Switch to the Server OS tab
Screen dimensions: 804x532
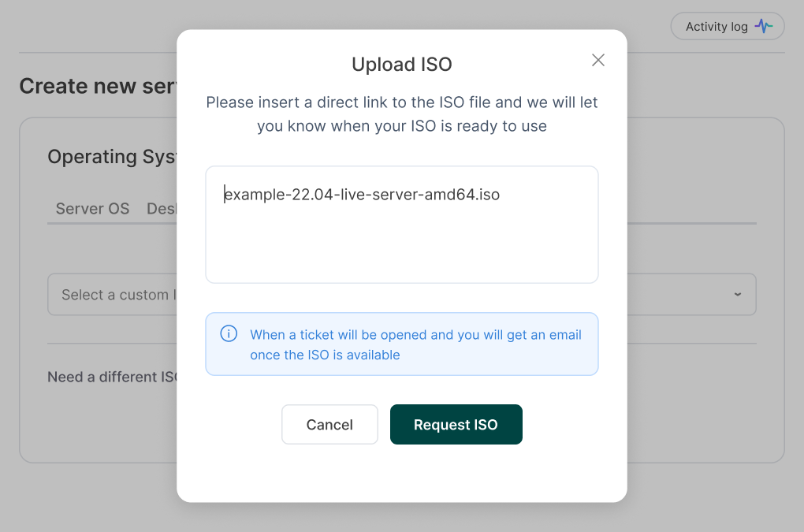92,209
